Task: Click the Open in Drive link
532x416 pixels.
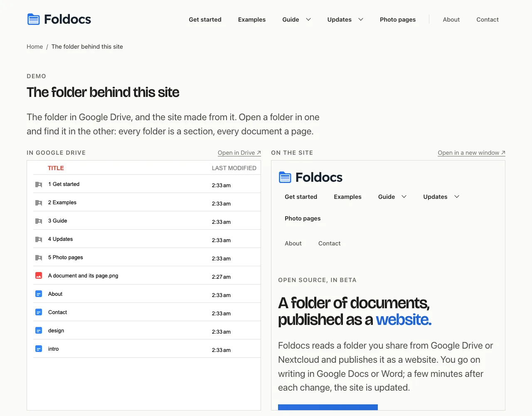Action: point(239,153)
